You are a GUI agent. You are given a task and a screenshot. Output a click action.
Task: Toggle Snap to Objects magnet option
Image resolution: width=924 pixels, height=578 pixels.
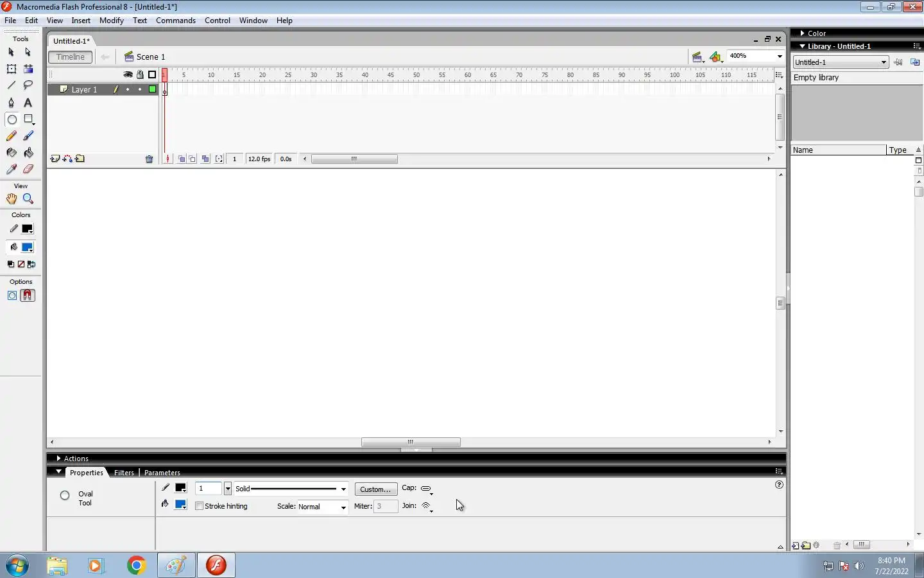click(x=28, y=295)
